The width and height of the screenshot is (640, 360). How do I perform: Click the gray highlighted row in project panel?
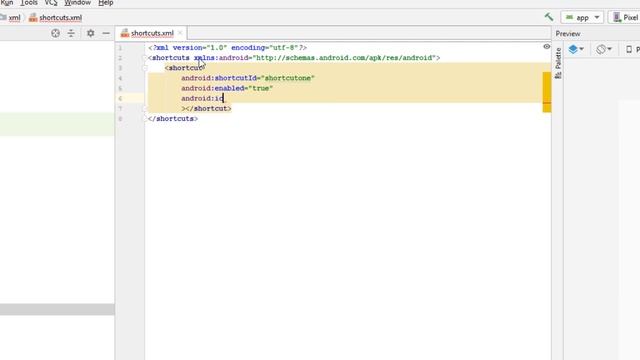[57, 309]
